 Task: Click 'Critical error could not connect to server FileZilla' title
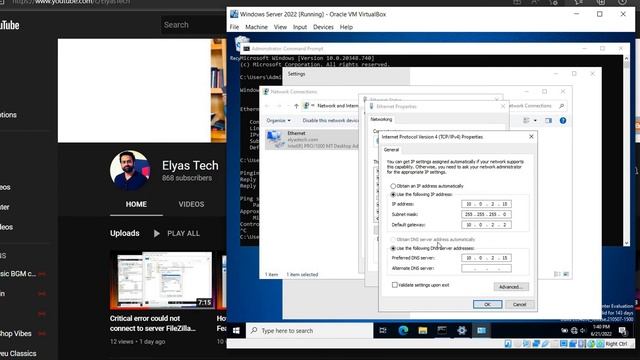(x=153, y=323)
